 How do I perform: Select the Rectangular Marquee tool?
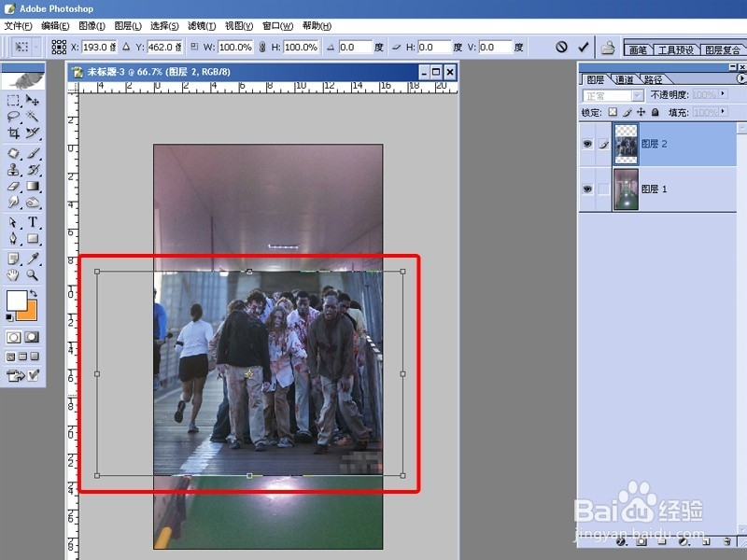pyautogui.click(x=13, y=101)
